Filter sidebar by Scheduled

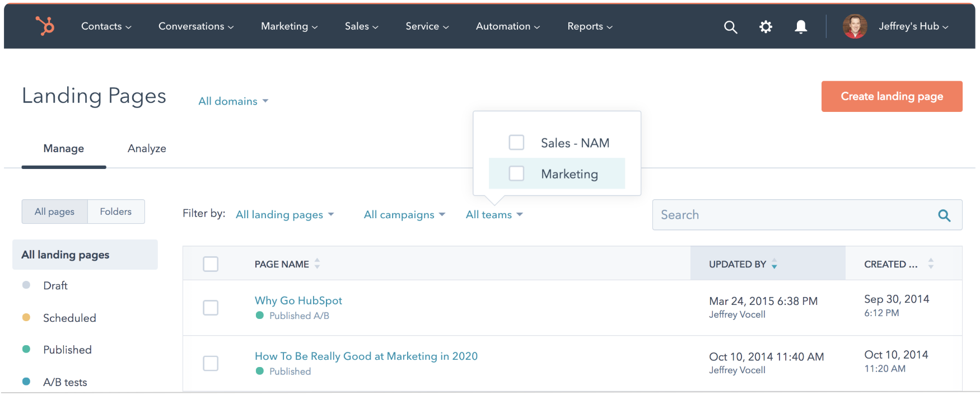point(69,318)
